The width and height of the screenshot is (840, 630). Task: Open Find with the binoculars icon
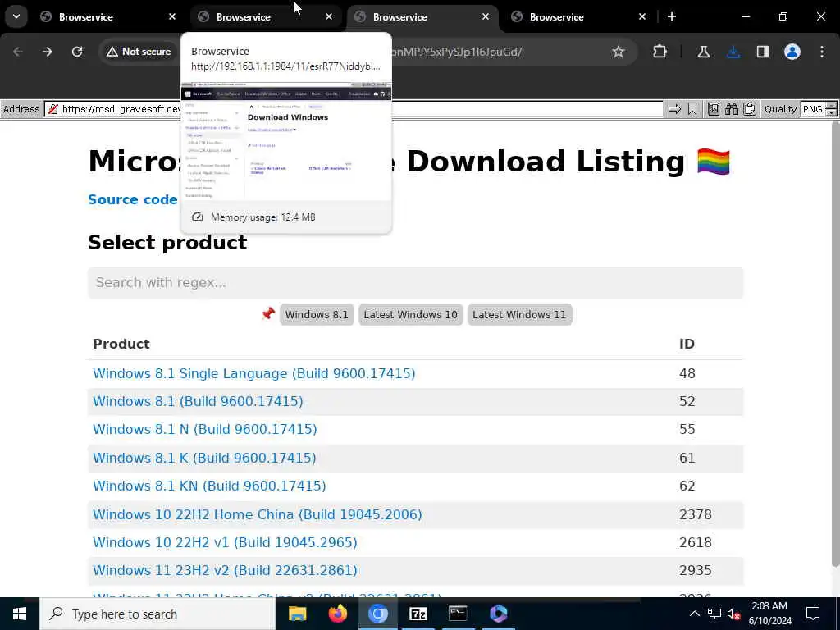click(732, 109)
